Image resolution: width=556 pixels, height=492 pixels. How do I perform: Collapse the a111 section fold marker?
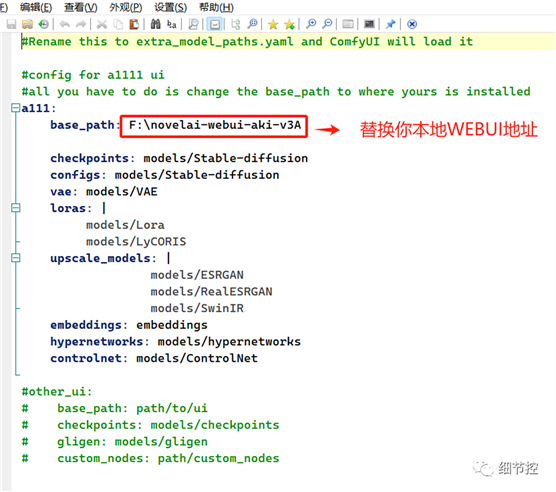[16, 108]
